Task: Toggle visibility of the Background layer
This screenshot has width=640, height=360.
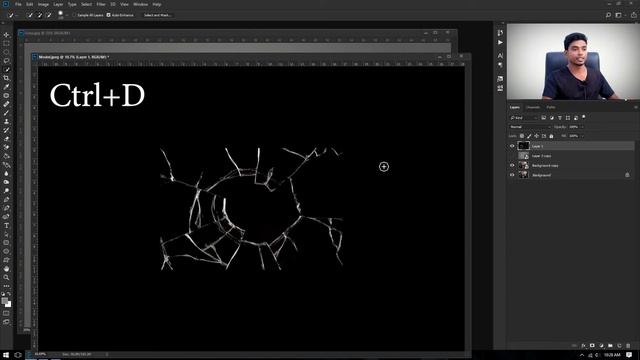Action: pos(512,175)
